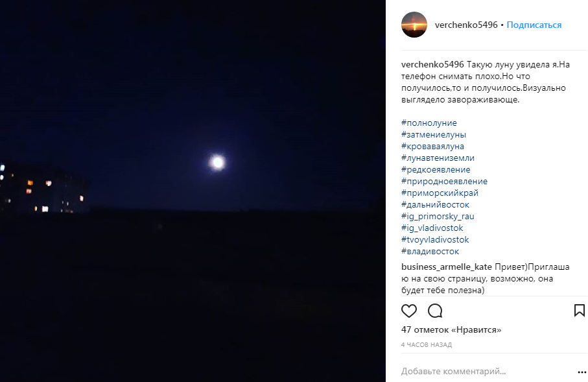Open verchenko5496 username in header
Viewport: 588px width, 382px height.
(466, 25)
